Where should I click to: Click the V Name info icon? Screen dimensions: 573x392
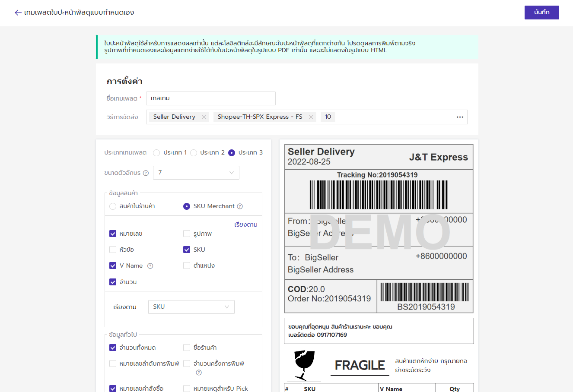[x=150, y=266]
